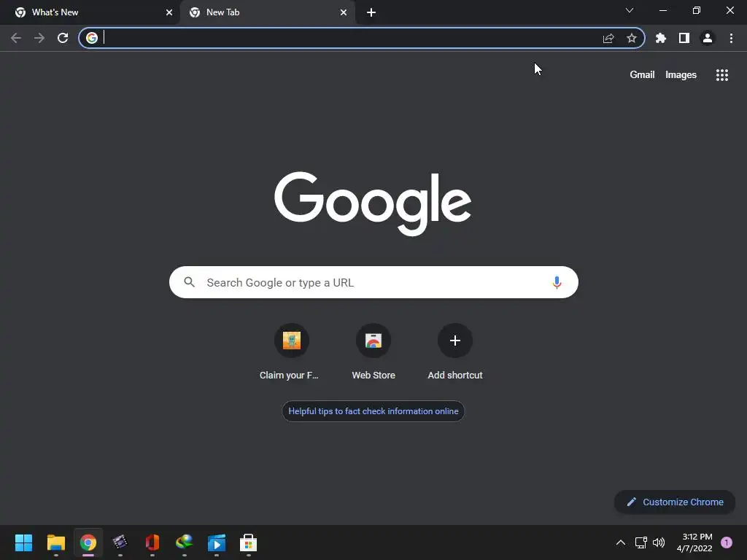Close the New Tab tab
The width and height of the screenshot is (747, 560).
tap(344, 12)
